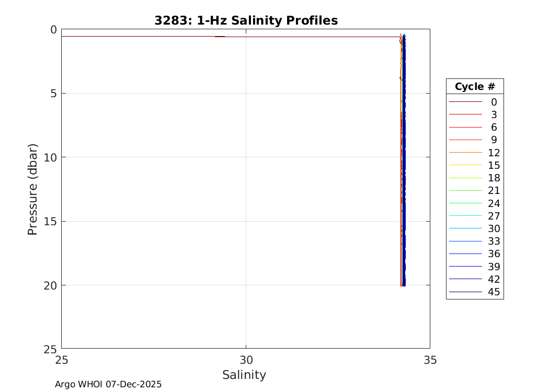
Task: Click the y-axis tick label 10
Action: 49,157
